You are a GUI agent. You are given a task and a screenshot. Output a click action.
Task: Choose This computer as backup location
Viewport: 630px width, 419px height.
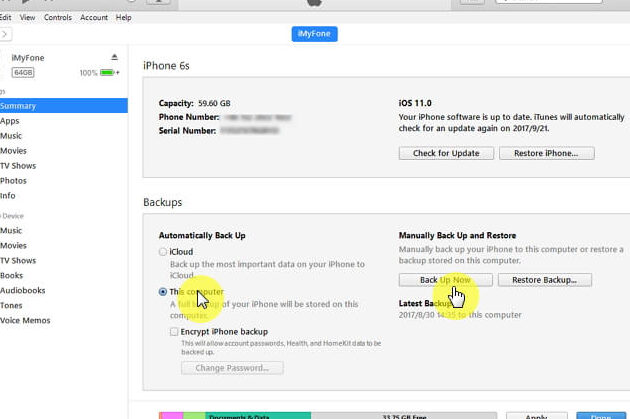[163, 292]
